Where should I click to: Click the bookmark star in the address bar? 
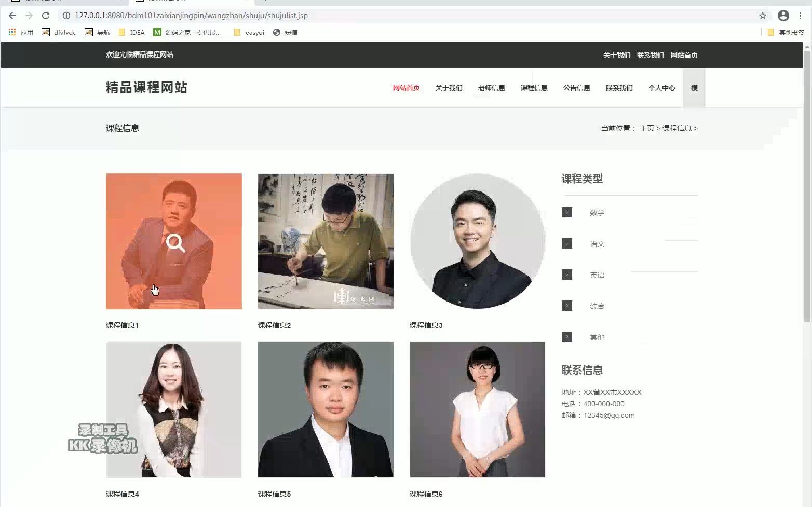tap(763, 16)
